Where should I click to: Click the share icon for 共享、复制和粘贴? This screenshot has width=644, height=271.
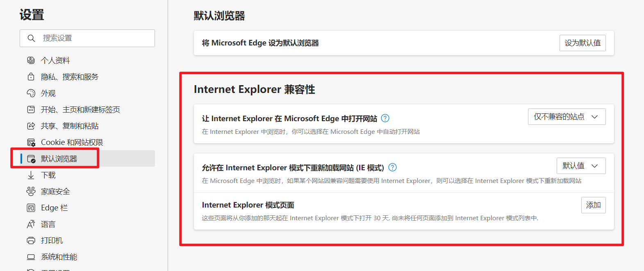coord(31,126)
